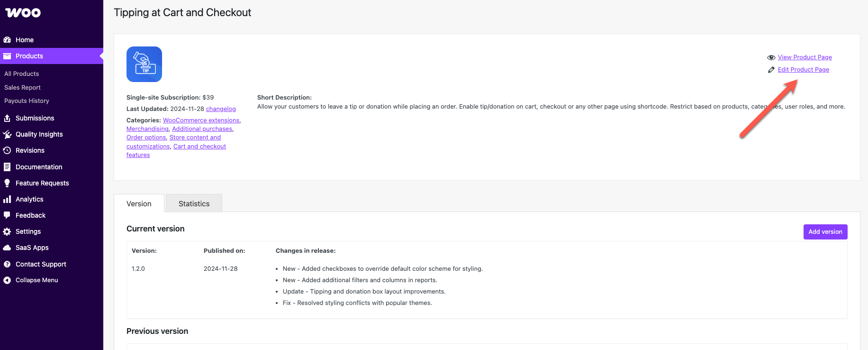Viewport: 868px width, 350px height.
Task: Click the Home dashboard icon
Action: pos(7,40)
